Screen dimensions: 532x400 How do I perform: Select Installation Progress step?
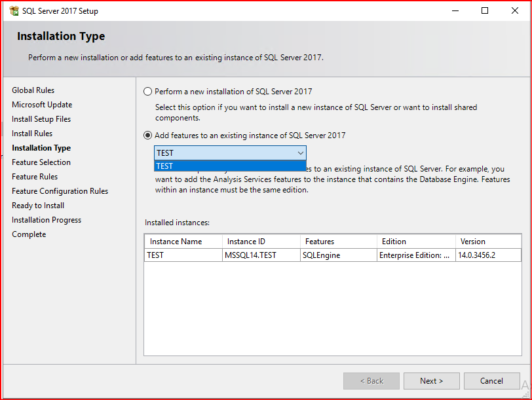(47, 220)
